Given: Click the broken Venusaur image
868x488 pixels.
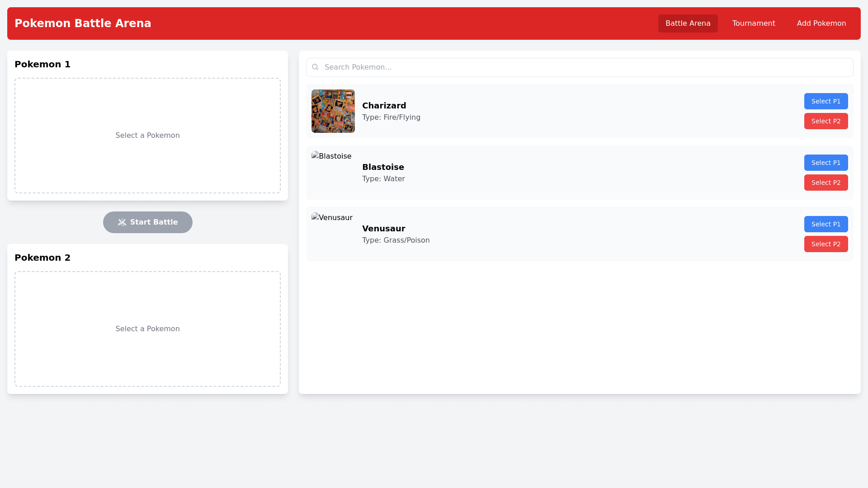Looking at the screenshot, I should (x=332, y=218).
